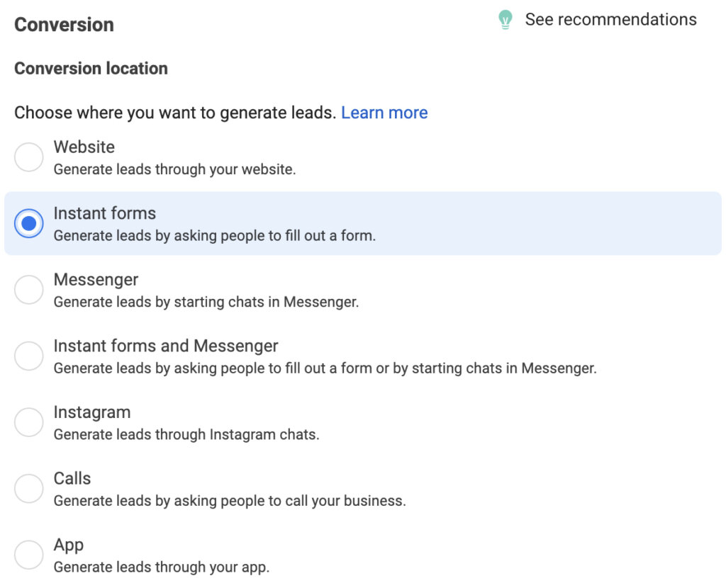The height and width of the screenshot is (588, 726).
Task: Click the Calls option label
Action: pyautogui.click(x=72, y=478)
